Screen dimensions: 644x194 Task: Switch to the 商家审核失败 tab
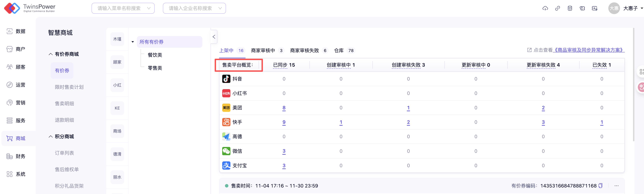pos(305,51)
